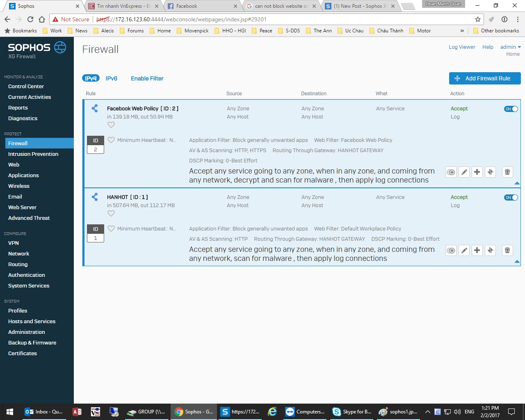Click the ID 2 rule badge
Viewport: 525px width, 420px height.
[x=96, y=145]
